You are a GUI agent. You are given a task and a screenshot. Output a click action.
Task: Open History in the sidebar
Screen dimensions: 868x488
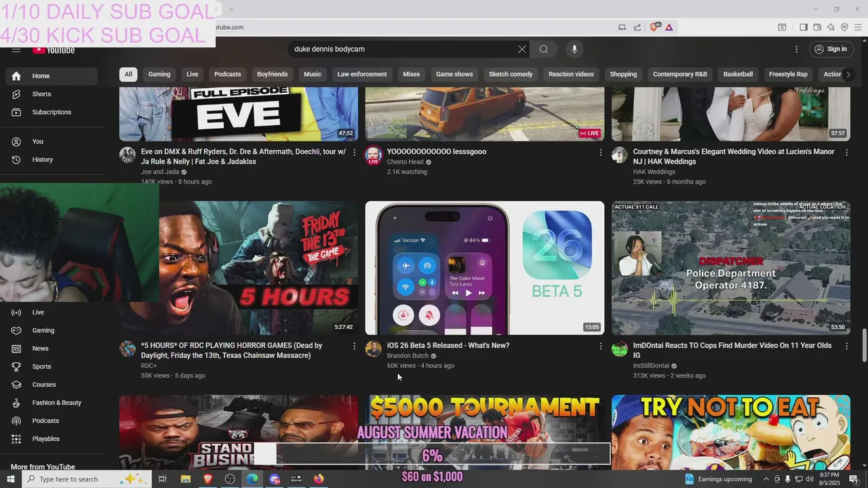point(51,159)
